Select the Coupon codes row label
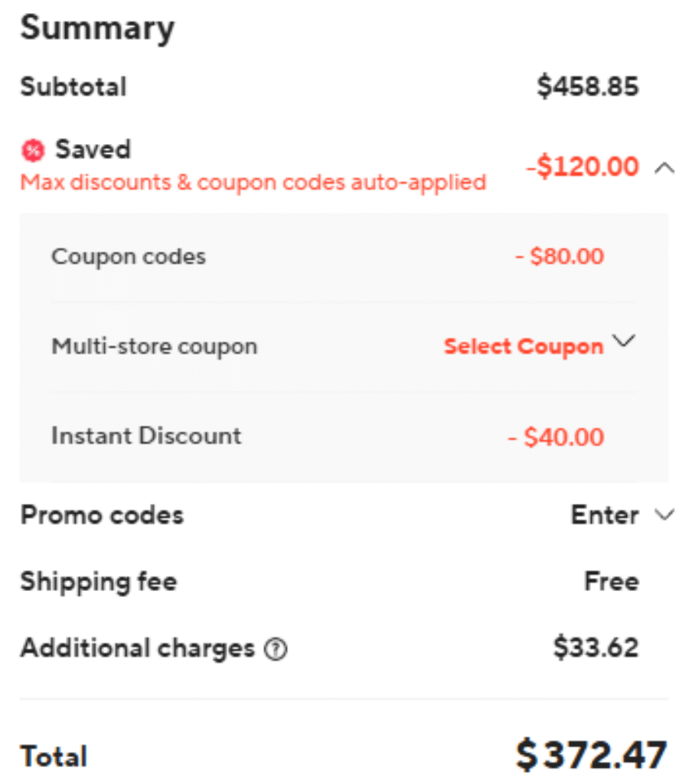Screen dimensions: 692x784 (129, 256)
